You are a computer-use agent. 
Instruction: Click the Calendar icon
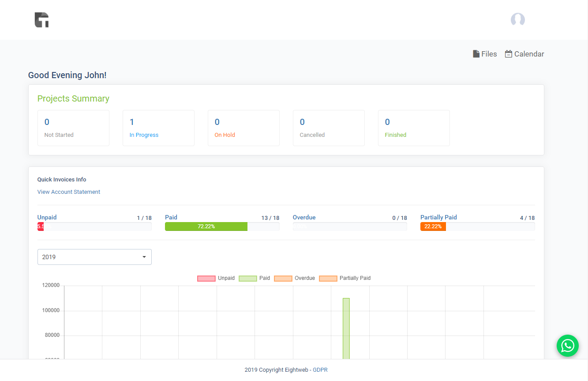(509, 54)
